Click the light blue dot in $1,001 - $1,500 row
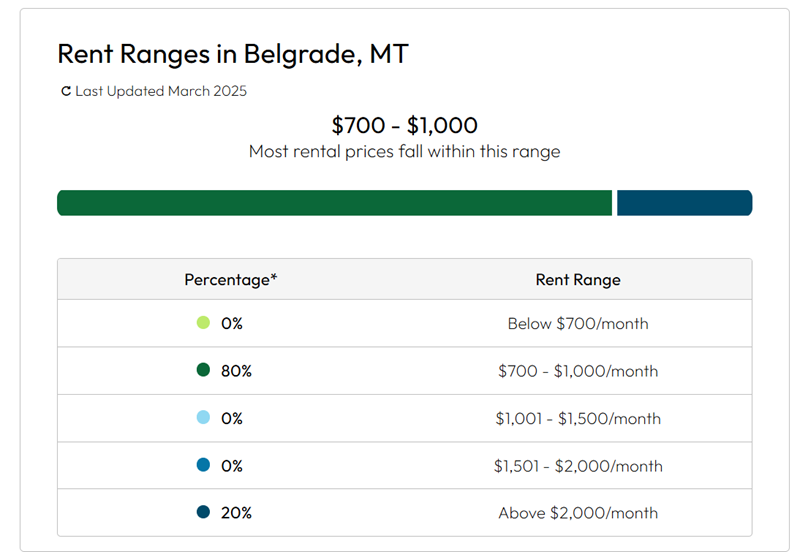This screenshot has height=552, width=800. (x=203, y=418)
